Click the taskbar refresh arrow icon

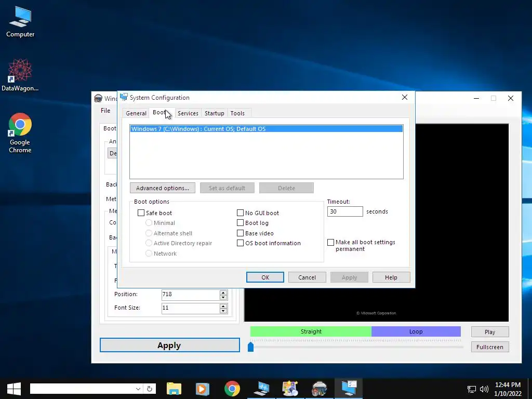pos(150,389)
